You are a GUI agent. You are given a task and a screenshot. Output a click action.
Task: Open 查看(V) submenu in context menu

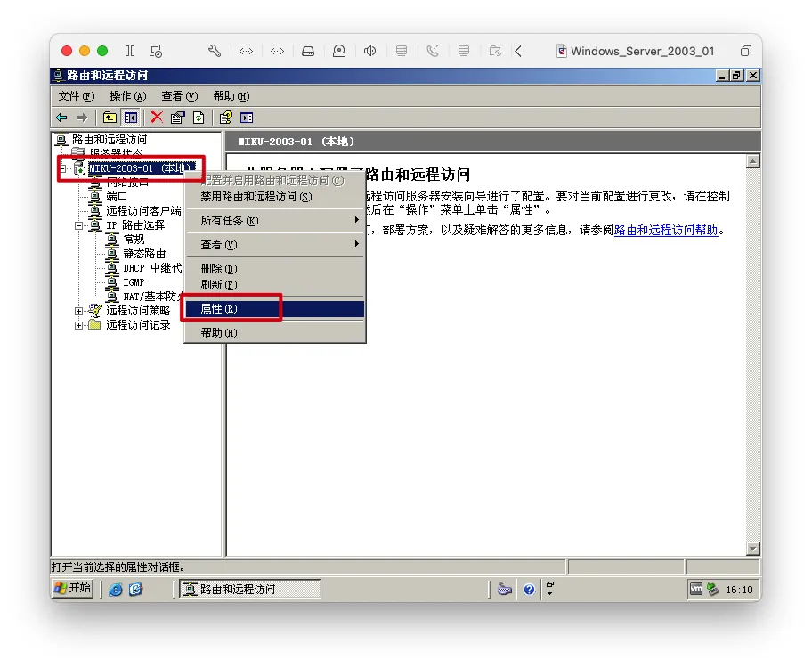tap(275, 245)
